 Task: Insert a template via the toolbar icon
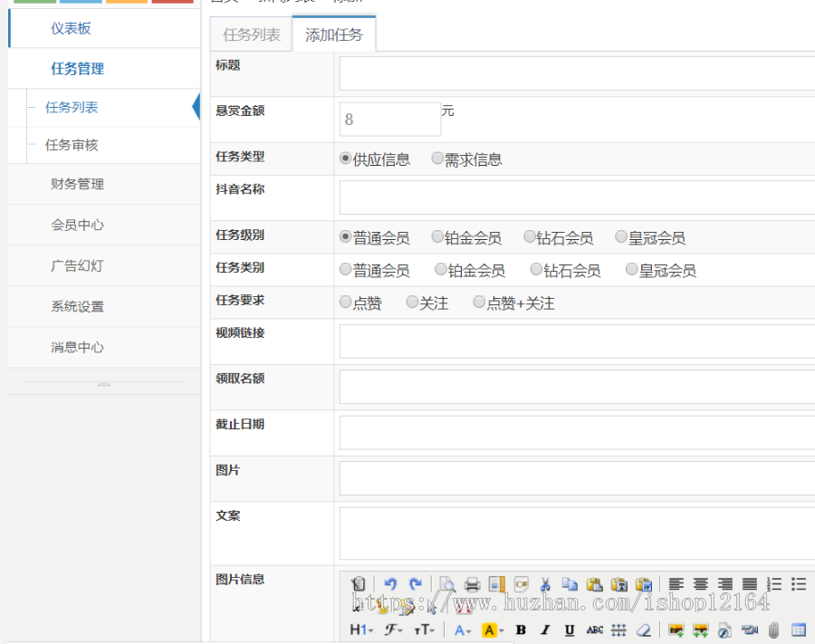[x=497, y=584]
